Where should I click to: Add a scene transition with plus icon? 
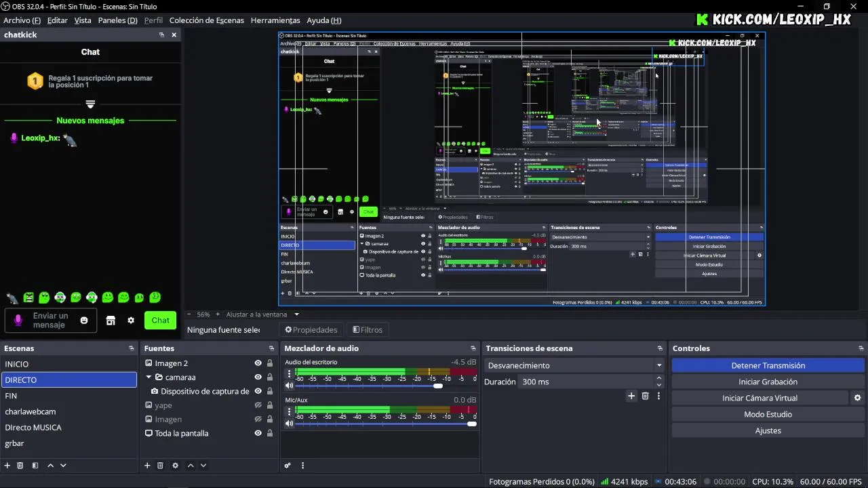631,396
